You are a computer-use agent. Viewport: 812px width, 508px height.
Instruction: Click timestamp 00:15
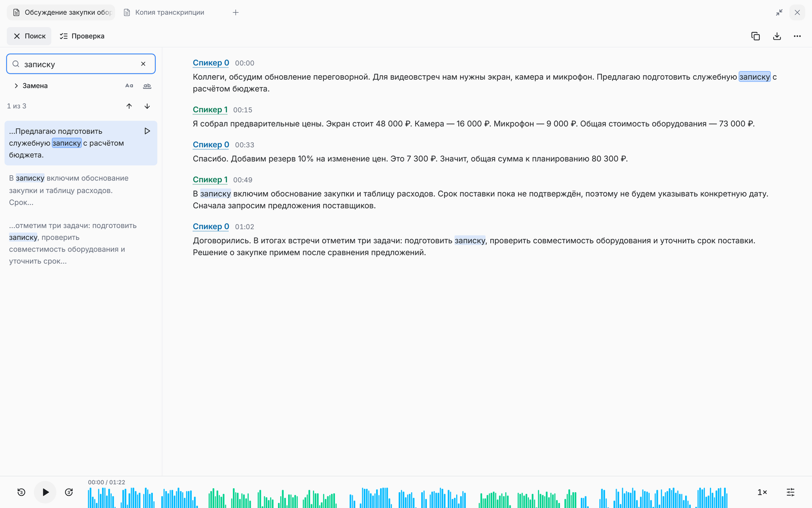(x=243, y=110)
